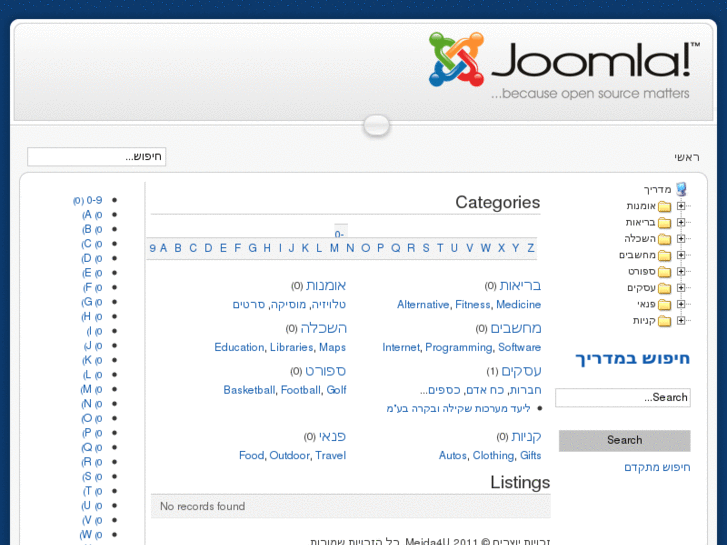Open the בריאות category heading
Viewport: 727px width, 545px height.
520,285
